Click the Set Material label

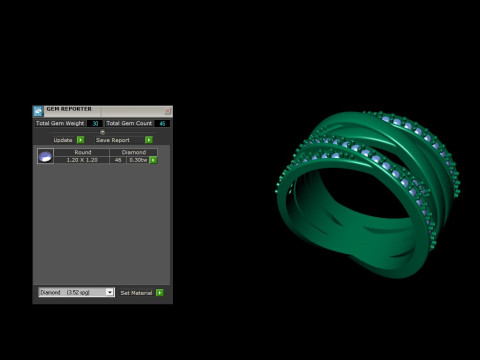[136, 293]
